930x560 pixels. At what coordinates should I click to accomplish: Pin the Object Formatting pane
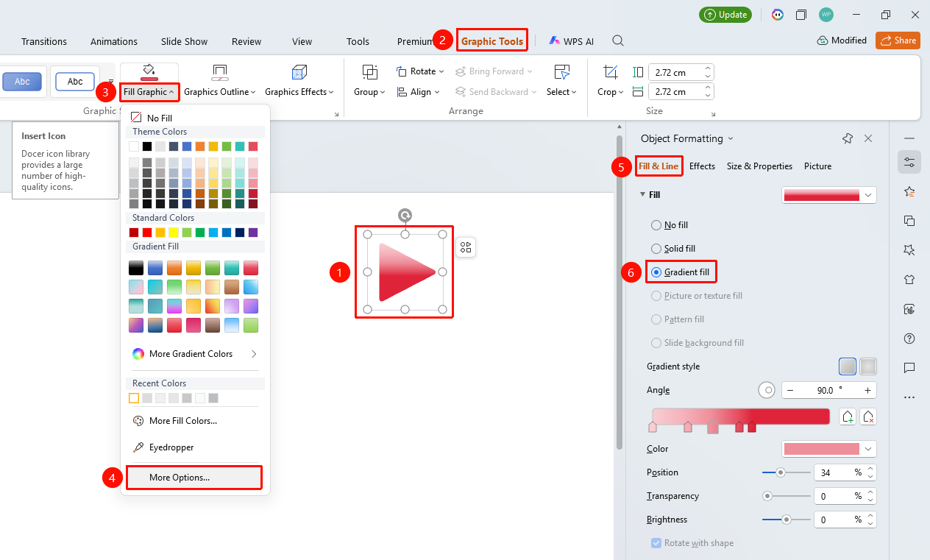847,138
